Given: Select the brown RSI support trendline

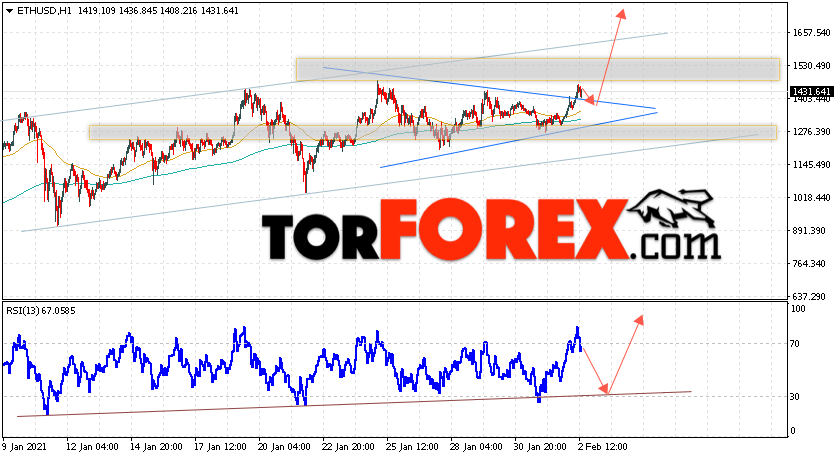Looking at the screenshot, I should 354,404.
